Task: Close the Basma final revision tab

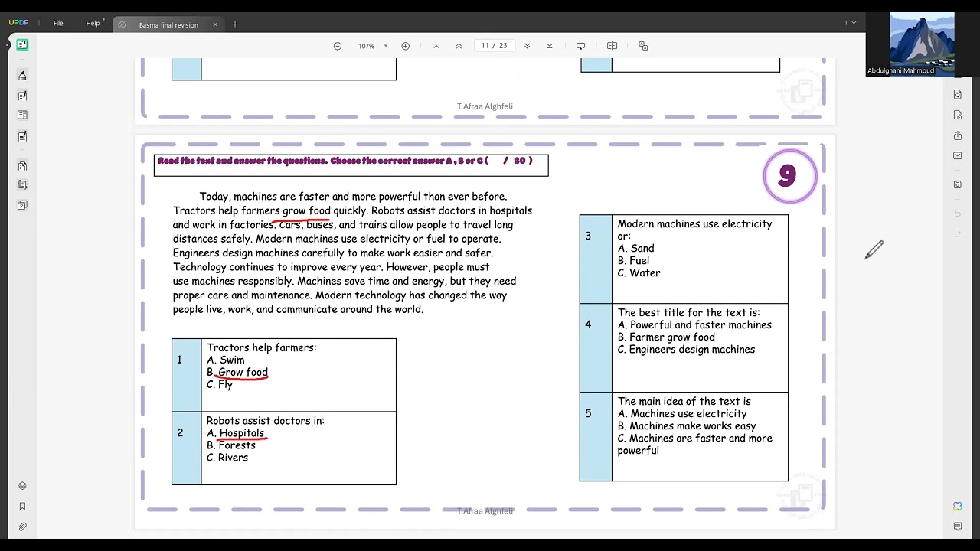Action: (215, 24)
